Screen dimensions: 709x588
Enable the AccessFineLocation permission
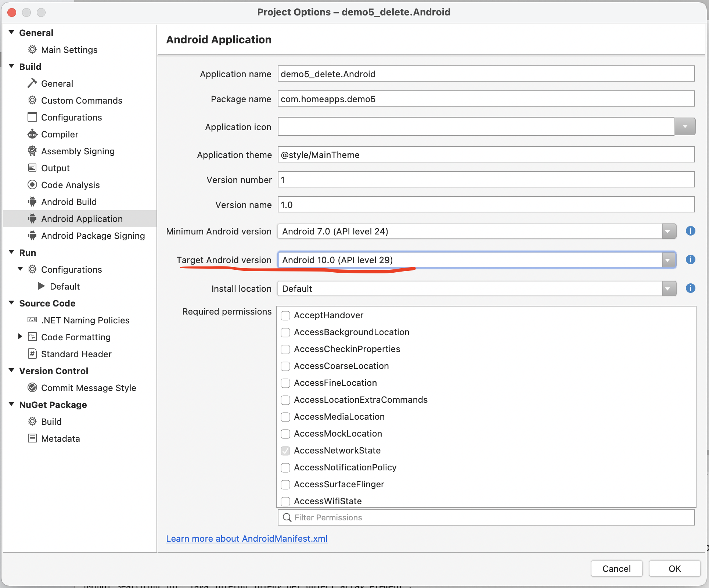[285, 383]
